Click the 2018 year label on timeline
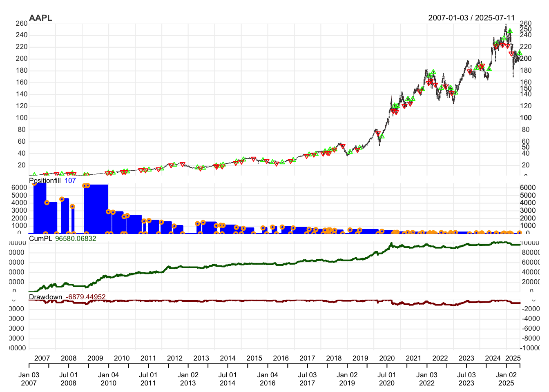Screen dimensions: 549x392 click(x=334, y=358)
